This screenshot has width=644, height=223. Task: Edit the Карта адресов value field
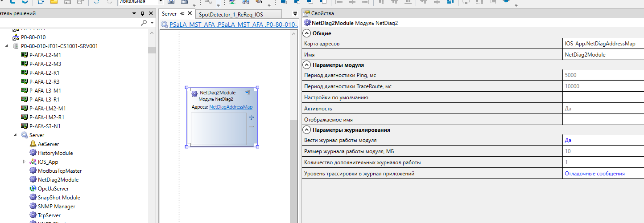[603, 44]
